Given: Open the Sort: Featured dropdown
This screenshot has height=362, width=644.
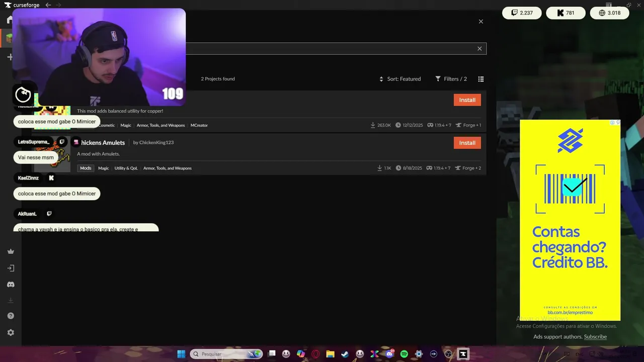Looking at the screenshot, I should [400, 79].
